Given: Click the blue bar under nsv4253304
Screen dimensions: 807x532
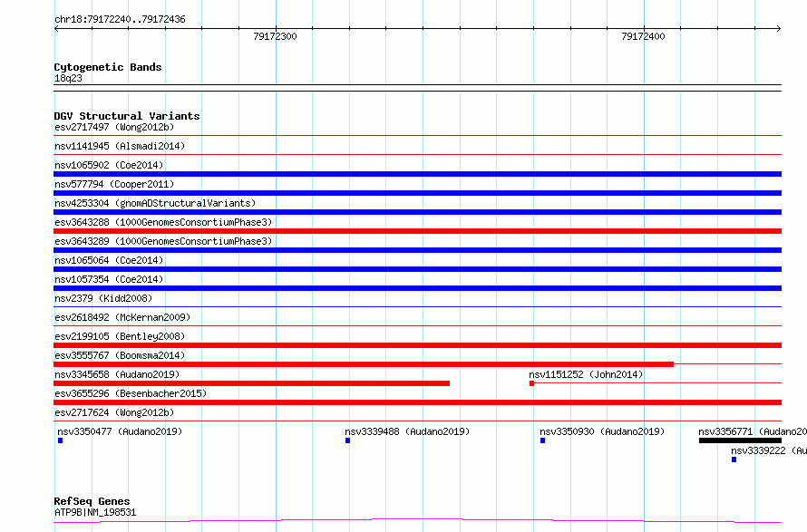Looking at the screenshot, I should coord(417,212).
